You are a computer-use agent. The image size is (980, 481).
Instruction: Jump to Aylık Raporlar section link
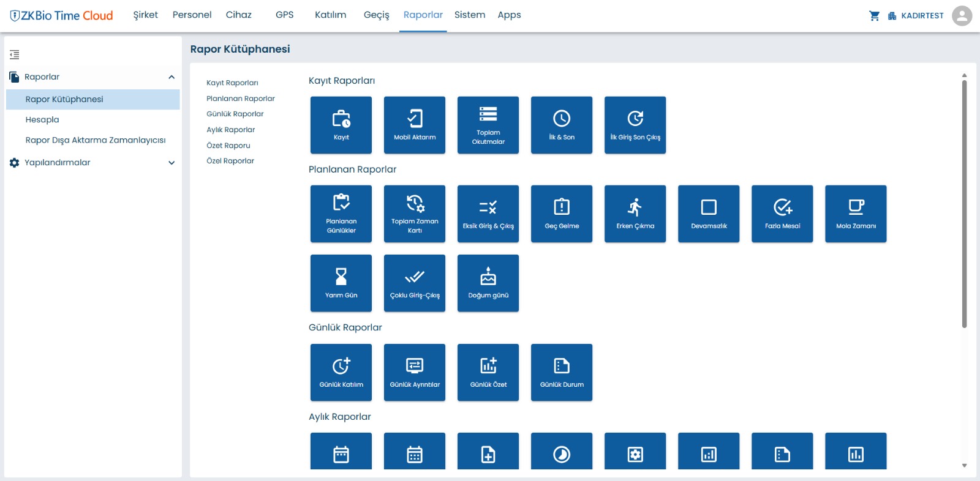pos(230,130)
